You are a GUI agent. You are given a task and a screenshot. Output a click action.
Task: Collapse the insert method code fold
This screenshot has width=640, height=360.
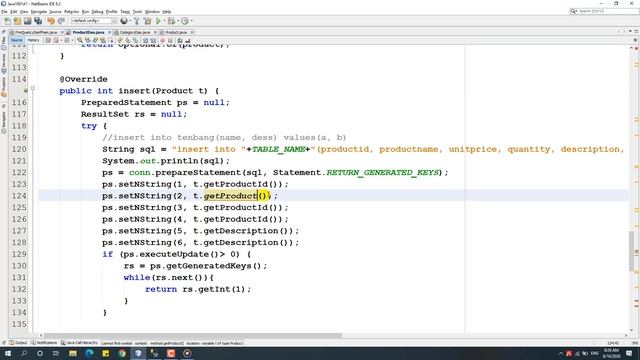(x=33, y=88)
